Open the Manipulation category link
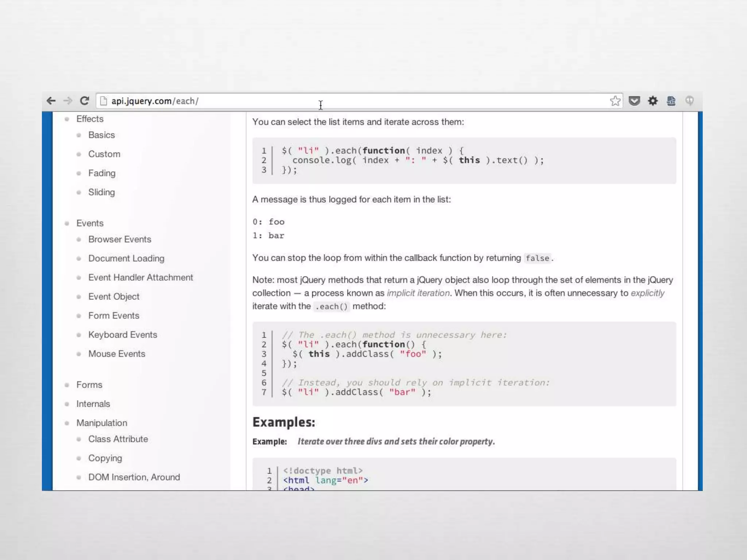This screenshot has height=560, width=747. coord(102,423)
